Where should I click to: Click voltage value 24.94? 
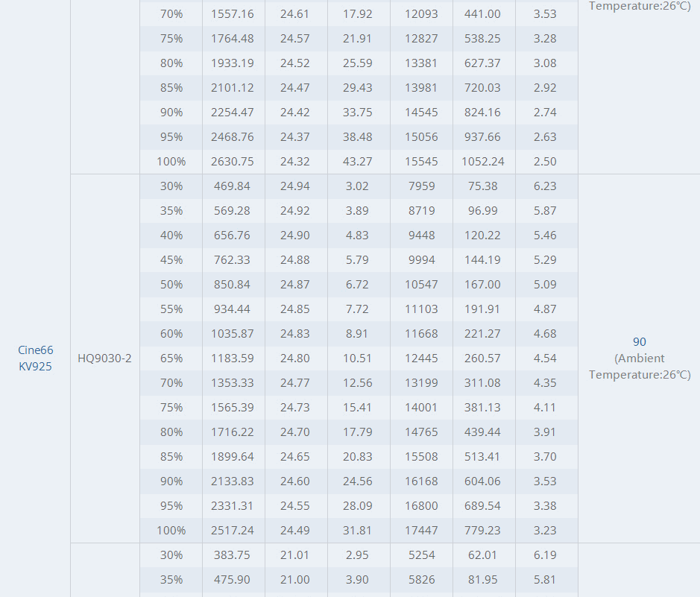[x=295, y=186]
